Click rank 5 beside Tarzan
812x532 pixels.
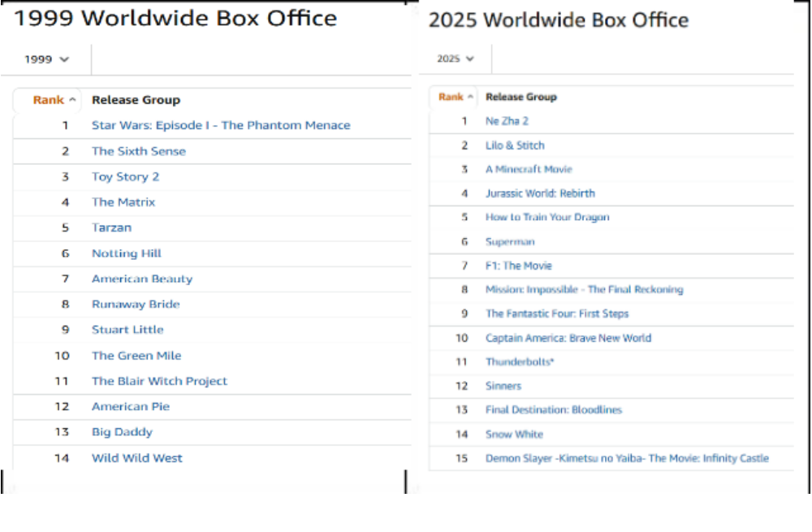click(x=65, y=227)
